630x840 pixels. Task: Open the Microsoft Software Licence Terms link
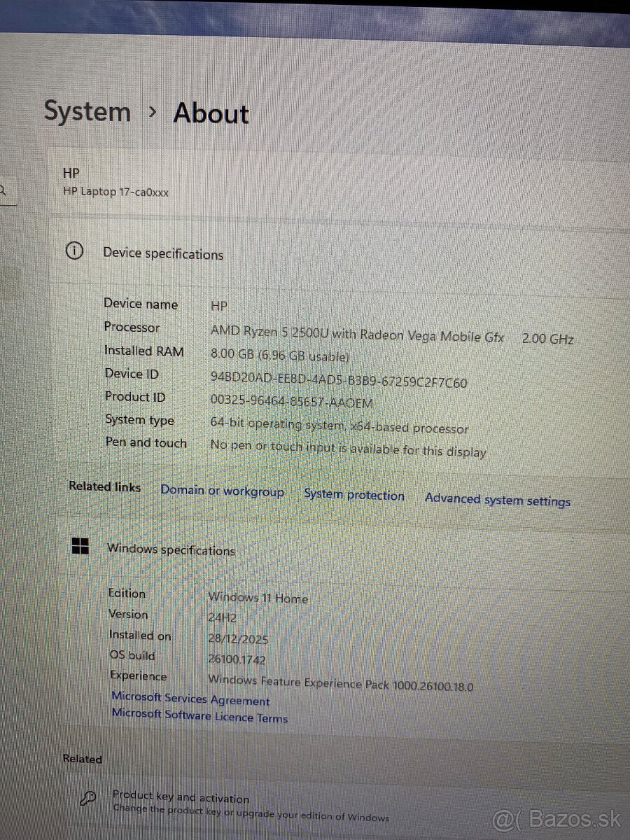coord(199,717)
